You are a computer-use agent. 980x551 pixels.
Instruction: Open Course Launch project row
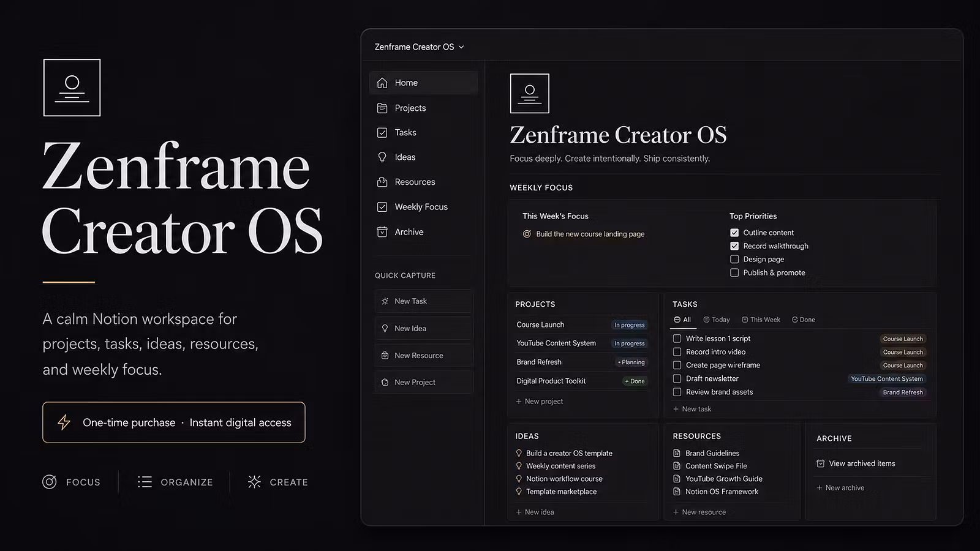click(x=581, y=324)
